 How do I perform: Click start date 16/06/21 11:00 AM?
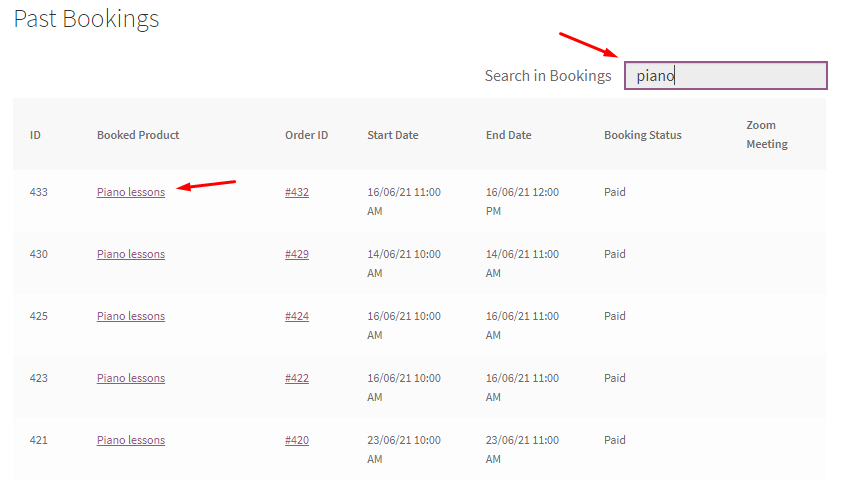point(404,201)
